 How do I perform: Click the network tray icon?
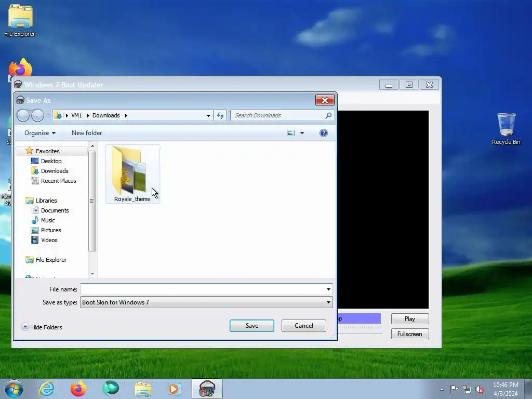[x=467, y=389]
